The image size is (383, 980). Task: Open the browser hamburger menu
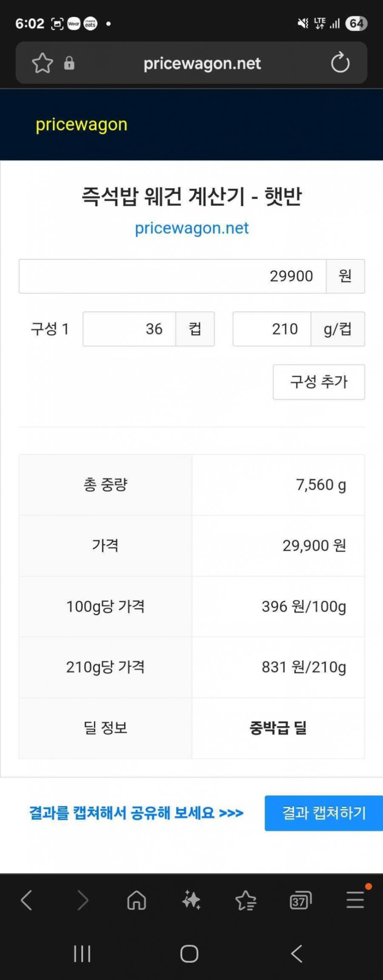pos(355,900)
